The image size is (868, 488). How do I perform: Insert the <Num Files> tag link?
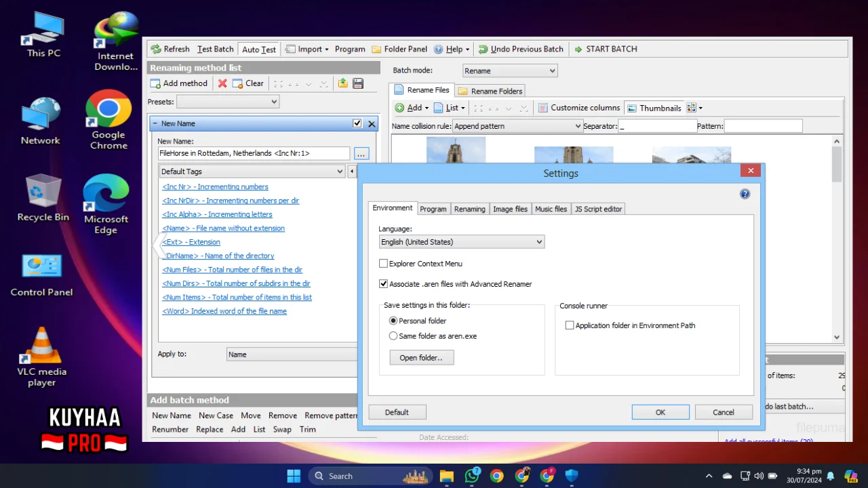point(232,270)
